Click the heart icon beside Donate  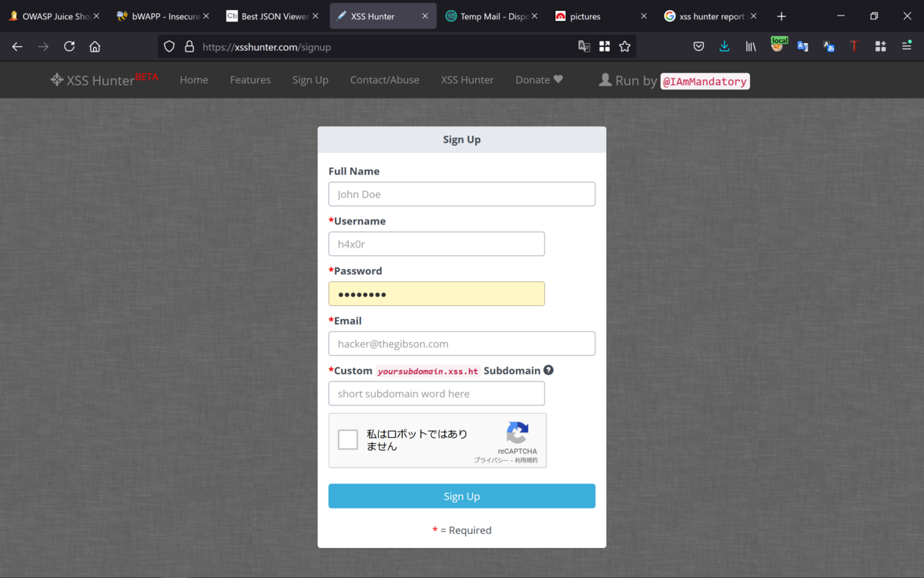[x=558, y=79]
